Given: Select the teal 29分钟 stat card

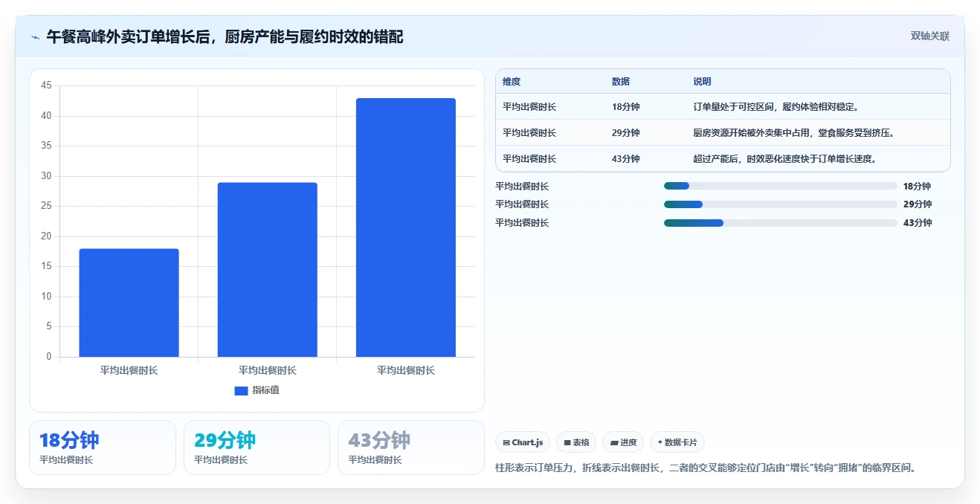Looking at the screenshot, I should click(257, 448).
